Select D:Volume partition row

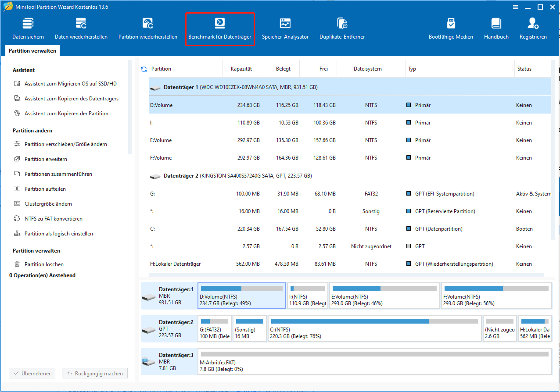pyautogui.click(x=350, y=105)
